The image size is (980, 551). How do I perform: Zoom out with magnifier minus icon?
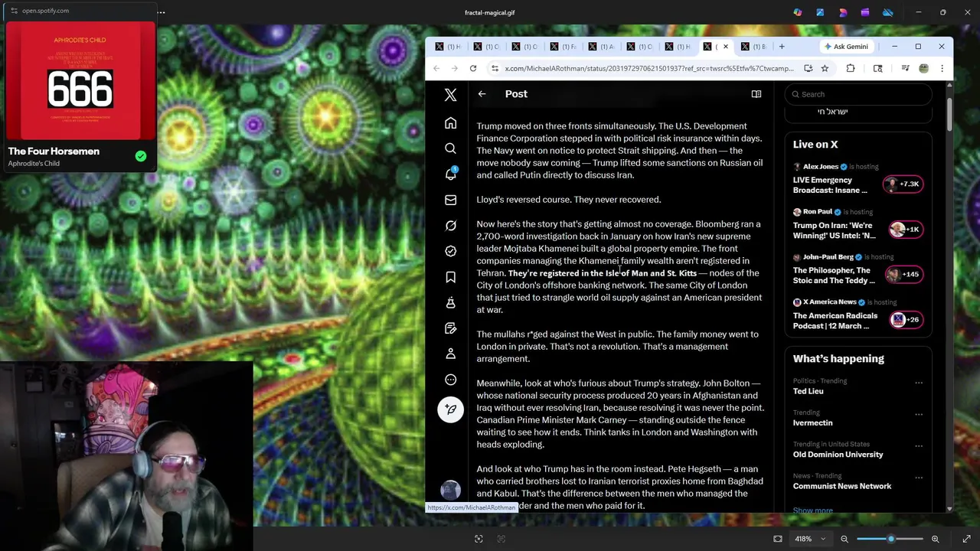[844, 539]
